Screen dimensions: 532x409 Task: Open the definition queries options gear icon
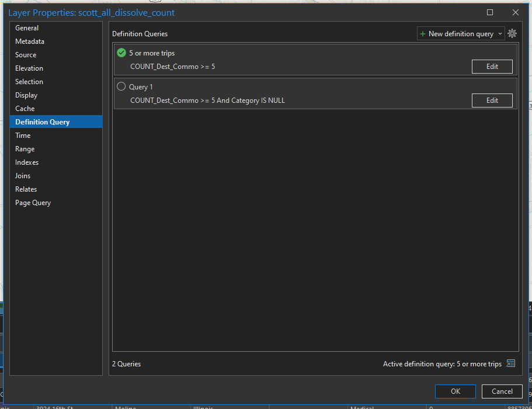[512, 33]
